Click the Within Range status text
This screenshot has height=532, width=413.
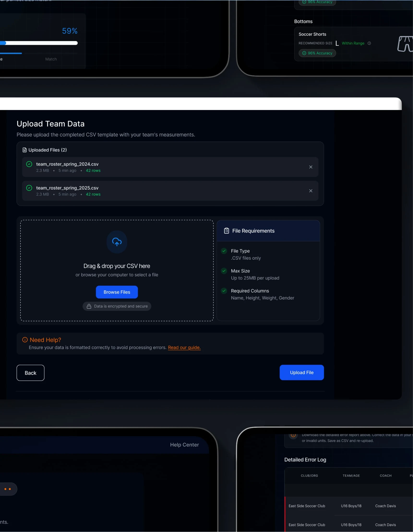pos(353,43)
